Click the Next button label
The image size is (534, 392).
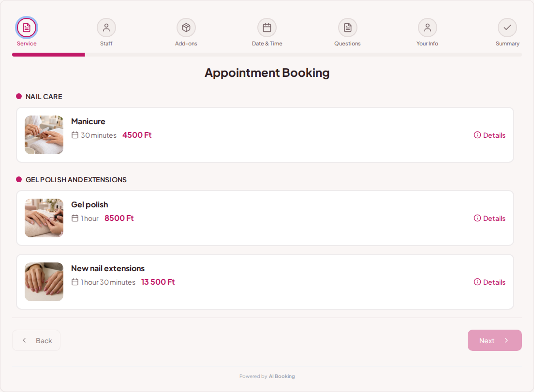tap(487, 341)
